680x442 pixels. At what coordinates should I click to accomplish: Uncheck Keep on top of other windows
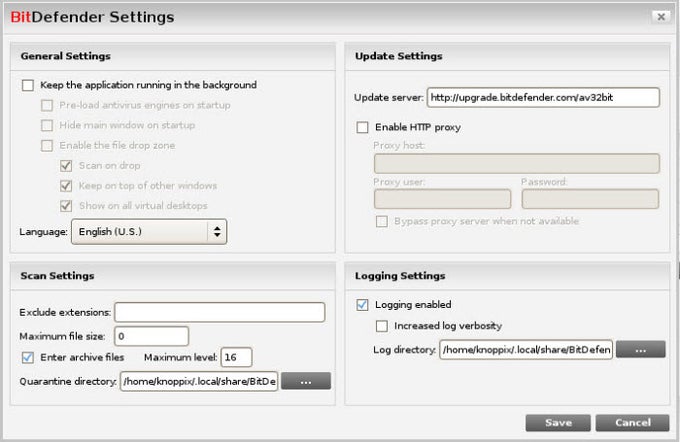pos(66,186)
